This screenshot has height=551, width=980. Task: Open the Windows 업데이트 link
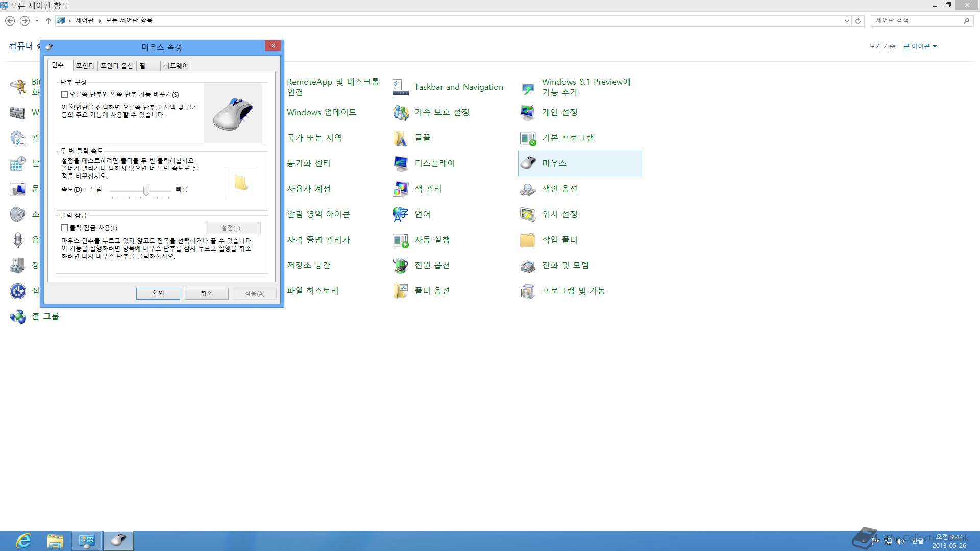pos(322,112)
